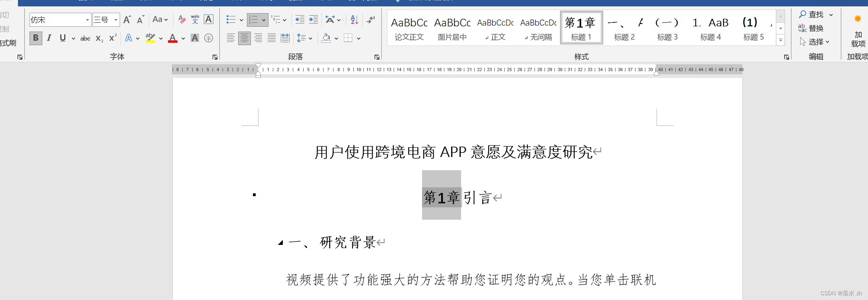The height and width of the screenshot is (300, 868).
Task: Expand bullets dropdown arrow
Action: pyautogui.click(x=241, y=20)
